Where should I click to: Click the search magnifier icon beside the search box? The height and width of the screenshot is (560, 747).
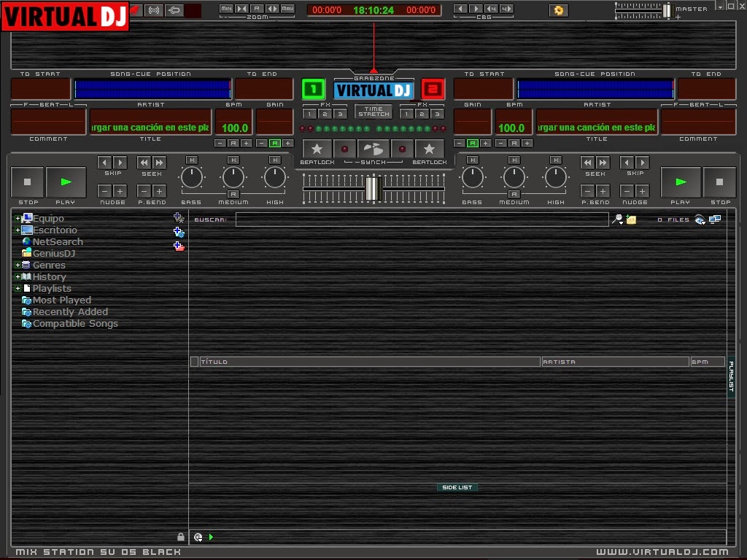617,219
